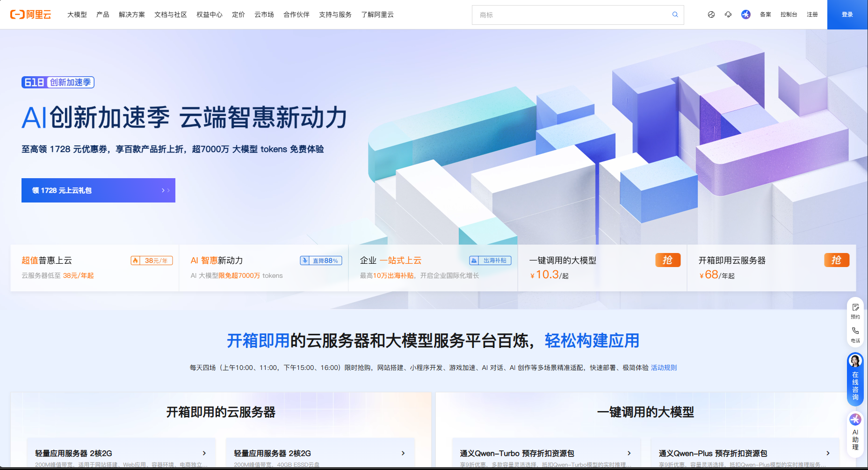Screen dimensions: 868x470
Task: Click the 活动规则 link
Action: click(x=664, y=368)
